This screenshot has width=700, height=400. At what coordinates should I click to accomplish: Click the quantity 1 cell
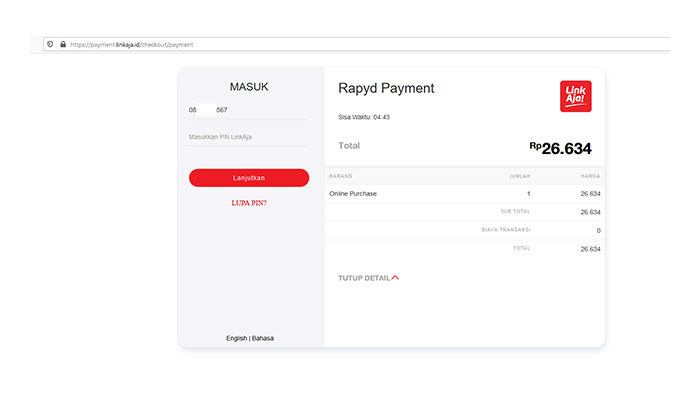click(529, 194)
